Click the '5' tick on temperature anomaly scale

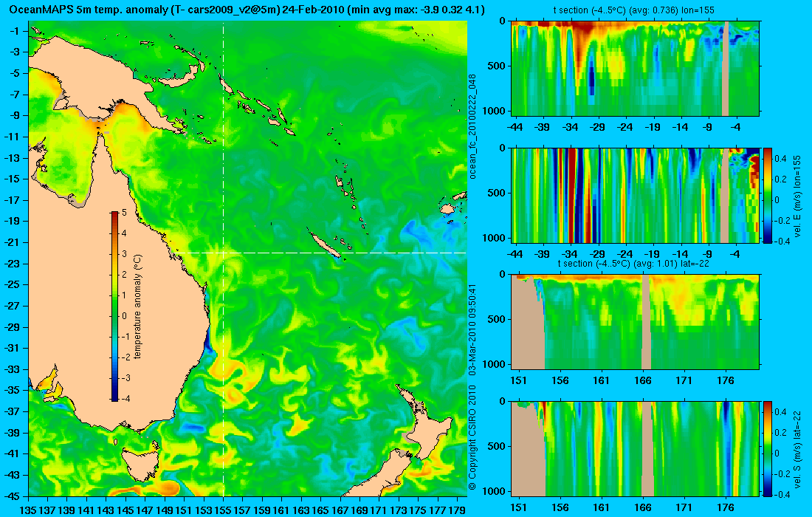click(x=124, y=213)
